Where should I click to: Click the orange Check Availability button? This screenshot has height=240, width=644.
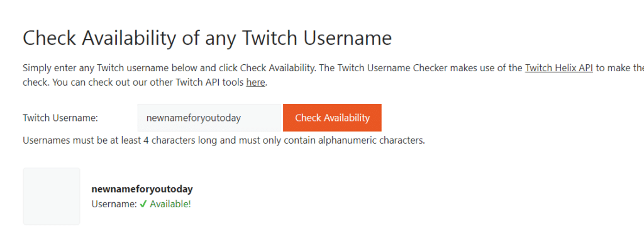(332, 118)
